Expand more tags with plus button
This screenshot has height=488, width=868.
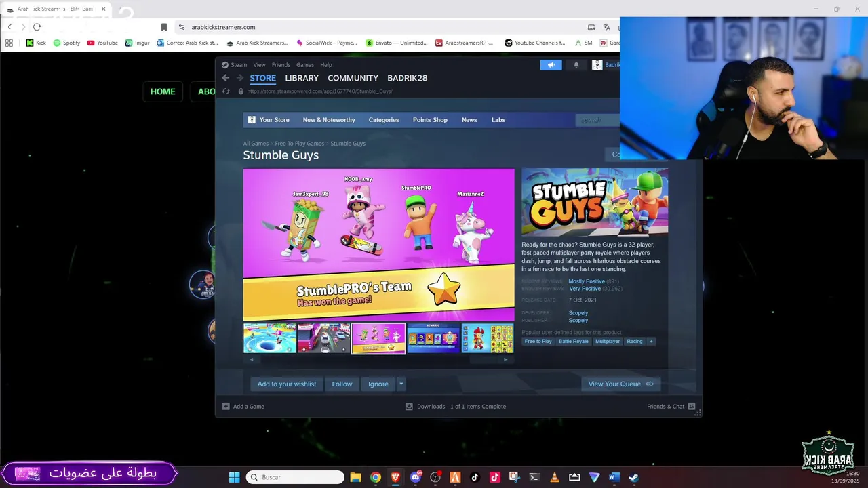[651, 342]
